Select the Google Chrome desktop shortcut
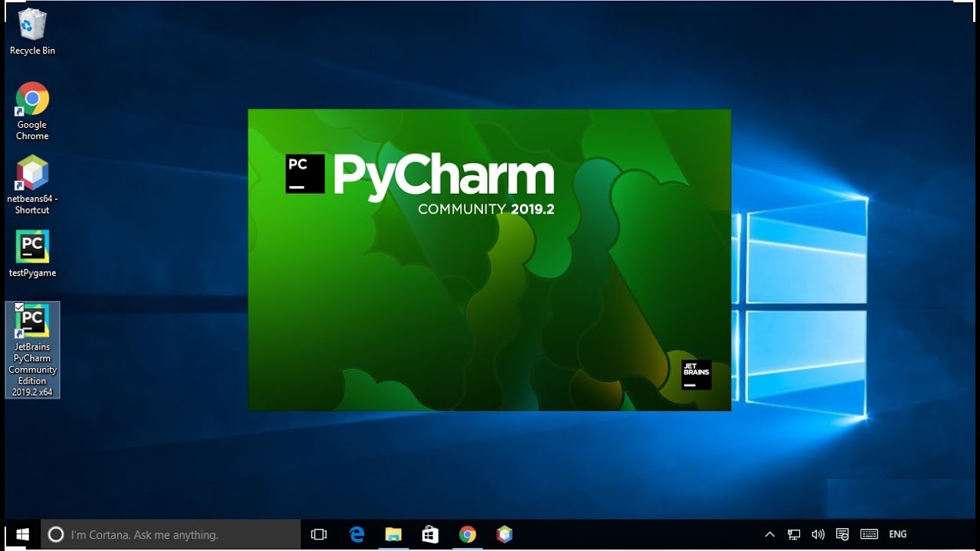980x551 pixels. 32,111
